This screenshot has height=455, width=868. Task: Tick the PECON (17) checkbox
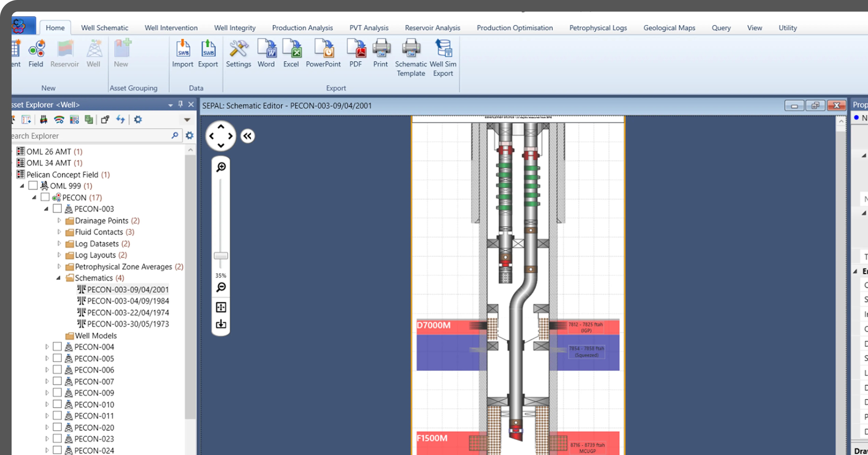(45, 197)
